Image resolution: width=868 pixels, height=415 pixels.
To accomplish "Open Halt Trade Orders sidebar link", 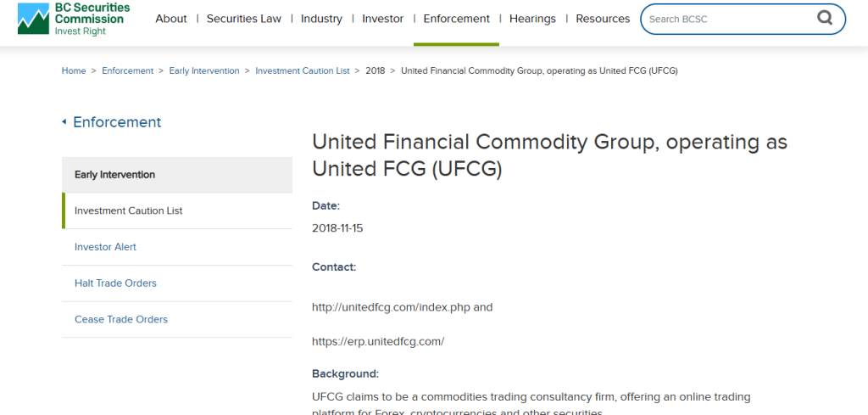I will [x=177, y=283].
